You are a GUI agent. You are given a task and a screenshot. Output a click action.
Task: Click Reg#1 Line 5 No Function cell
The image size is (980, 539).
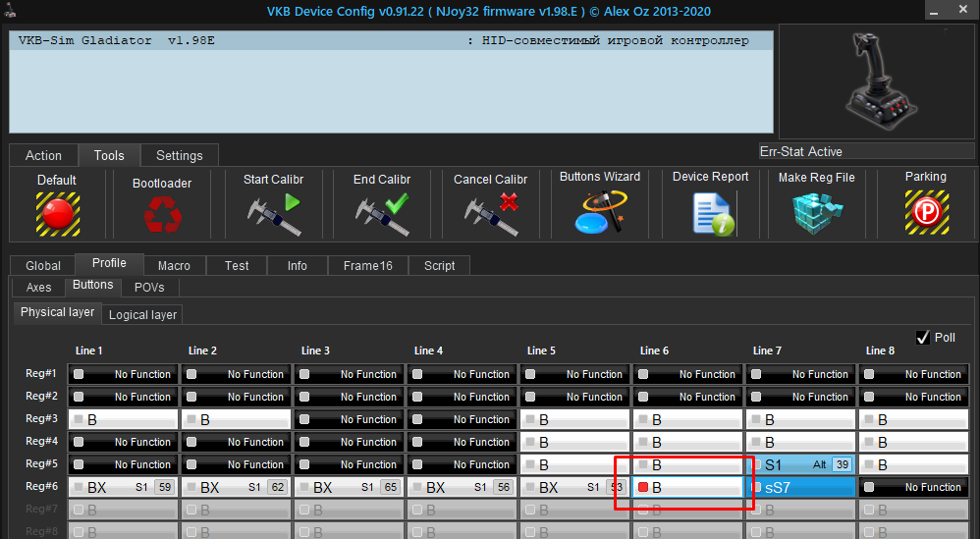pos(575,374)
